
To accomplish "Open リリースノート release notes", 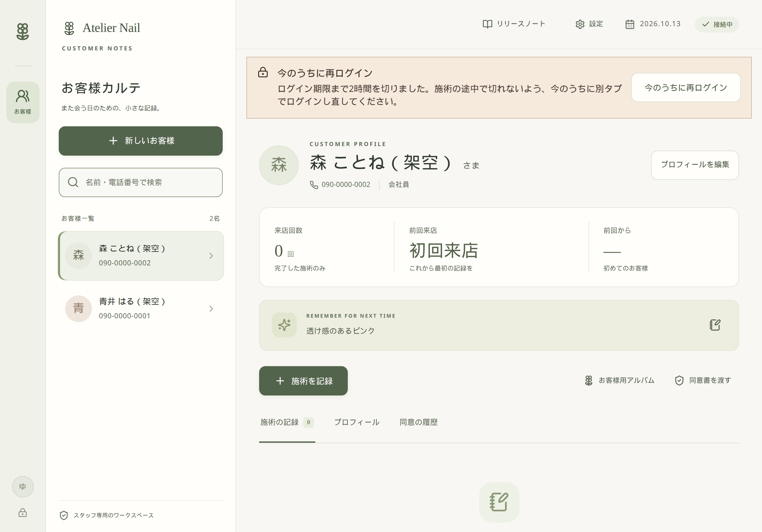I will tap(514, 24).
